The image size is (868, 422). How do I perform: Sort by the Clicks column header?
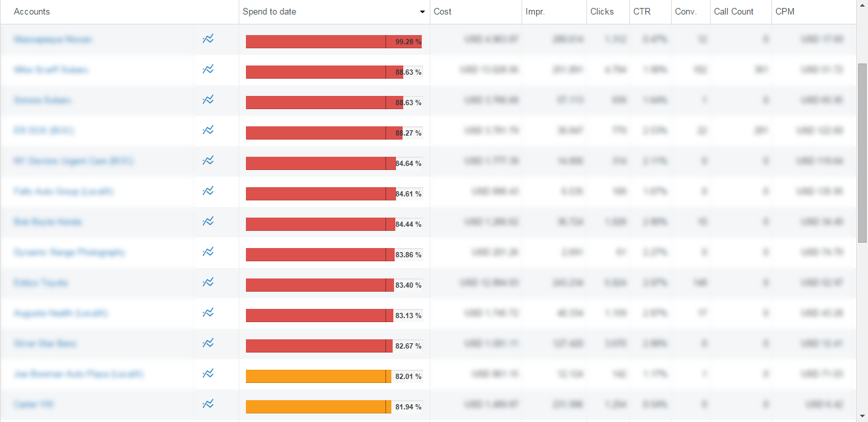[602, 11]
